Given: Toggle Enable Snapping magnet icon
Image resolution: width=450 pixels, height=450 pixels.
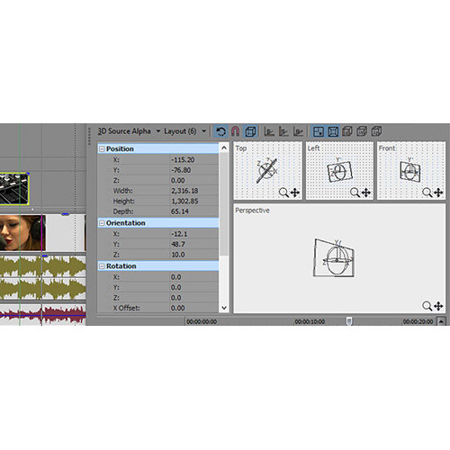Looking at the screenshot, I should coord(235,131).
